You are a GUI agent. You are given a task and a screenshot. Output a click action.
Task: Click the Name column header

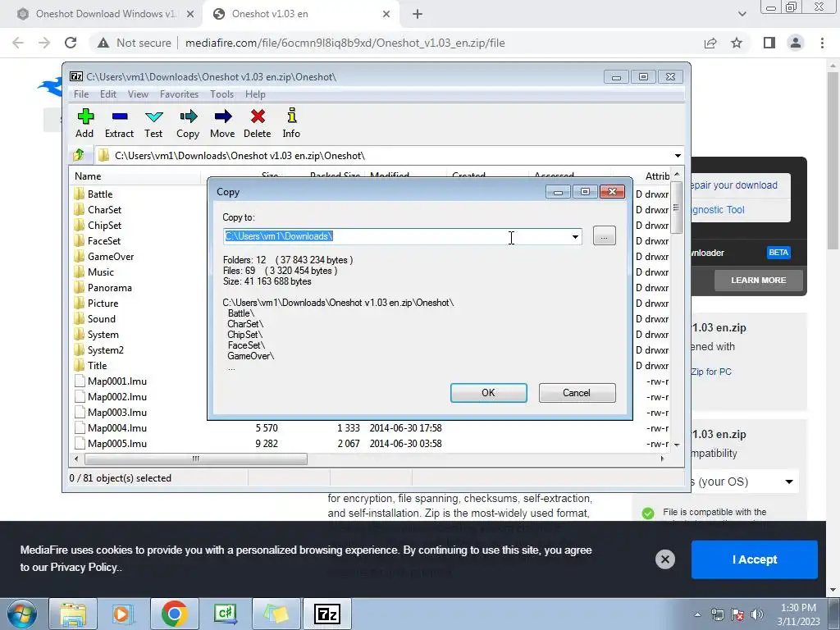(x=135, y=176)
